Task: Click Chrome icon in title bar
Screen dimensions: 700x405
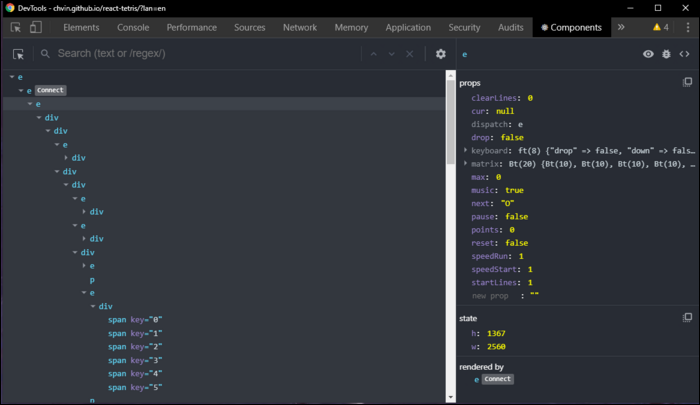Action: 10,8
